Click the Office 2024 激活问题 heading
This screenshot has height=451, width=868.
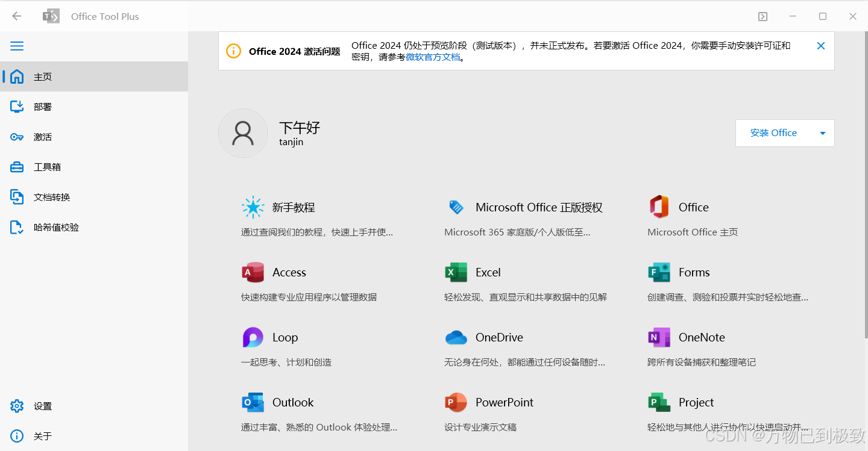point(294,51)
